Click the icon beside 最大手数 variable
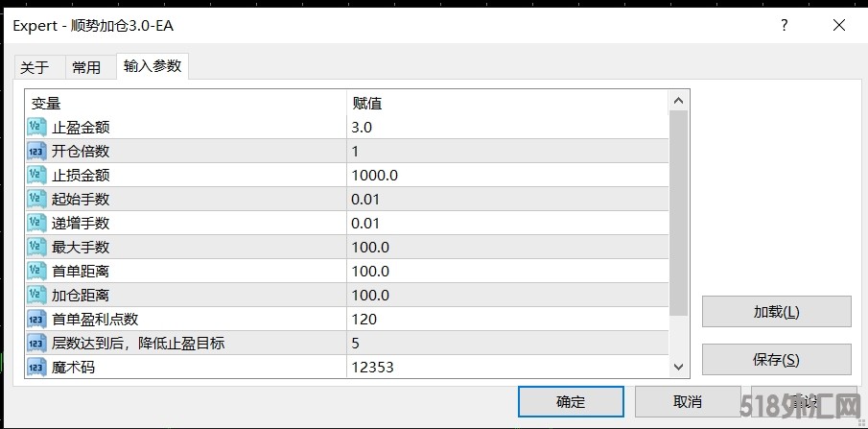 pyautogui.click(x=36, y=247)
